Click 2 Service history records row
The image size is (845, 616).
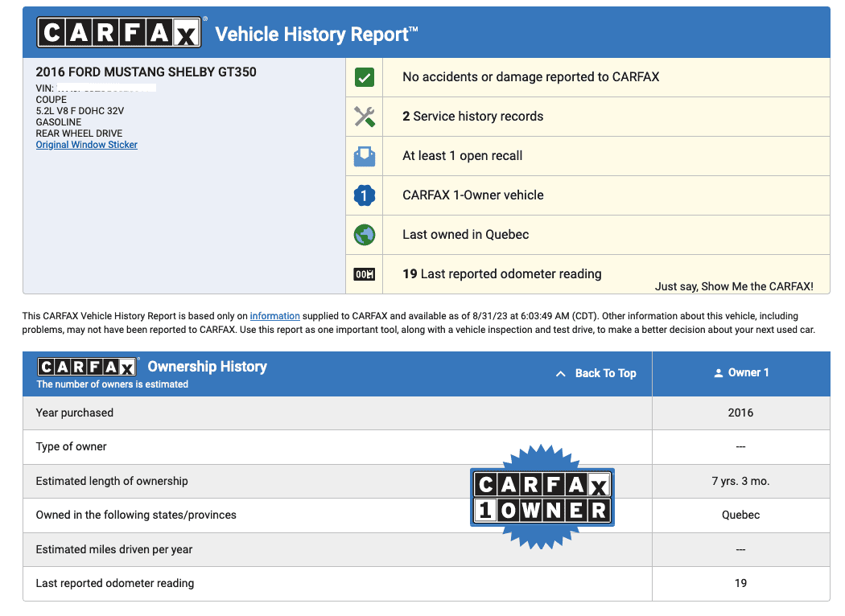588,117
